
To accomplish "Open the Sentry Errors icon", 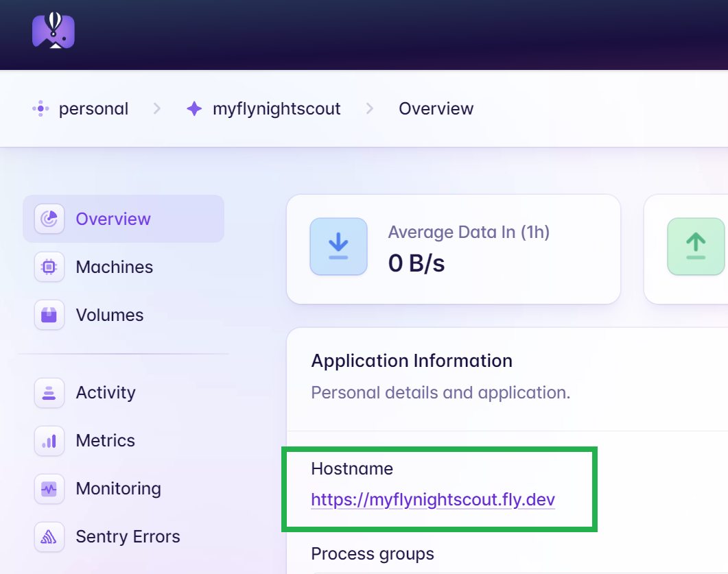I will tap(49, 537).
